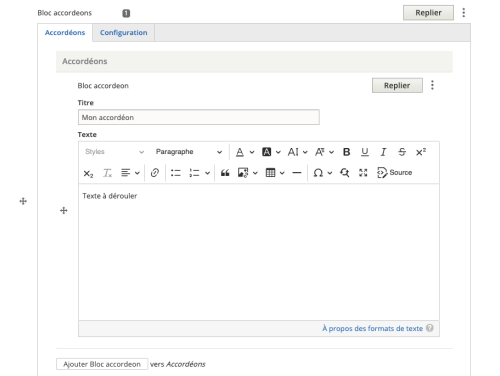
Task: Click the Accordéons section header
Action: point(254,61)
